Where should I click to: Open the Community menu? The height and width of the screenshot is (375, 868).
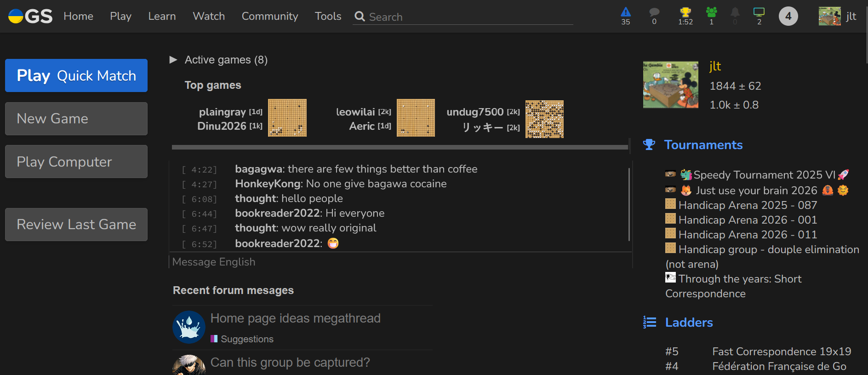[x=270, y=17]
